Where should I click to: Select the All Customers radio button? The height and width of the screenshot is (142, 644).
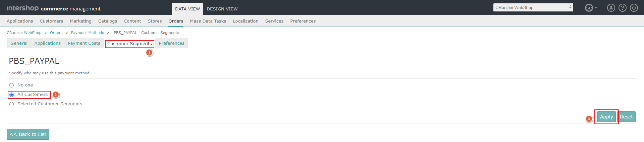[x=12, y=95]
